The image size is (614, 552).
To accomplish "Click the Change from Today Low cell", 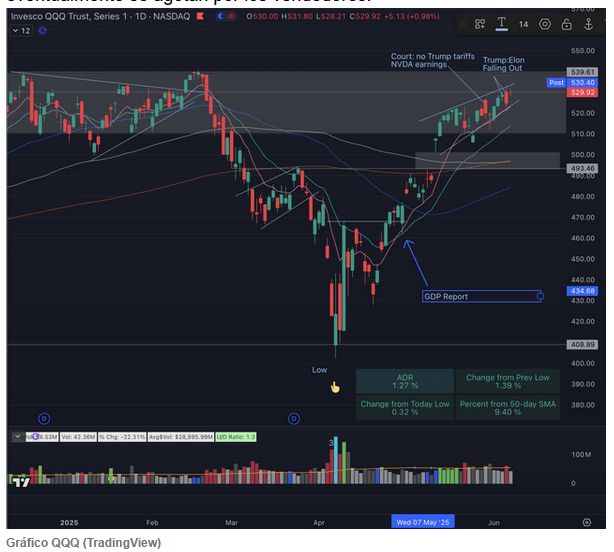I will pos(405,408).
